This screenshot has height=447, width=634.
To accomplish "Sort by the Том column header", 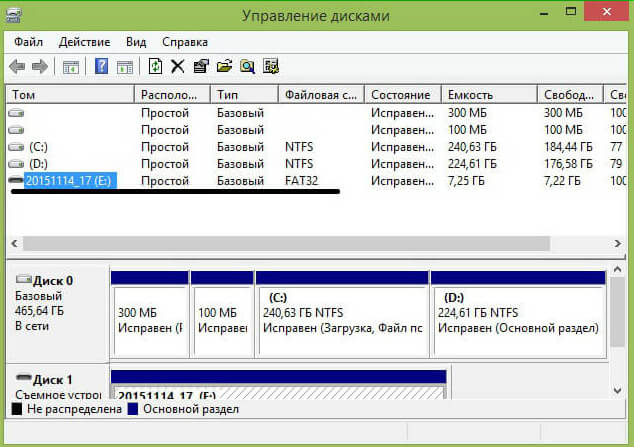I will [70, 95].
